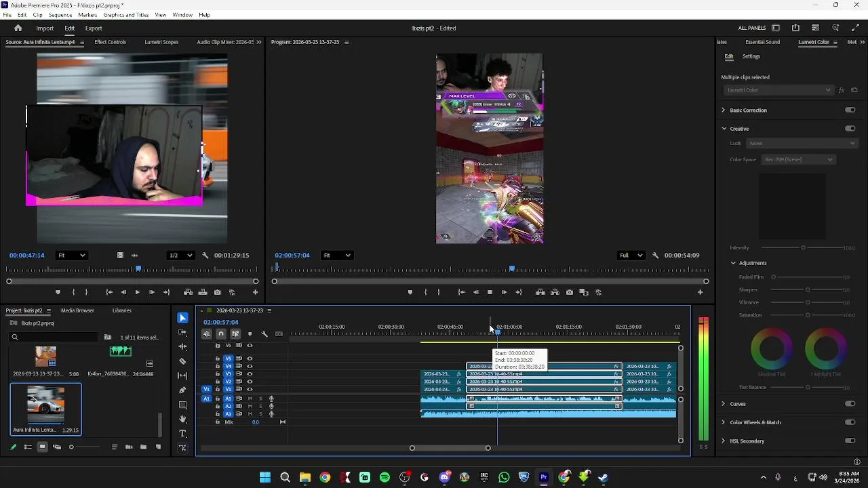
Task: Stop playback in the Program monitor
Action: [x=490, y=292]
